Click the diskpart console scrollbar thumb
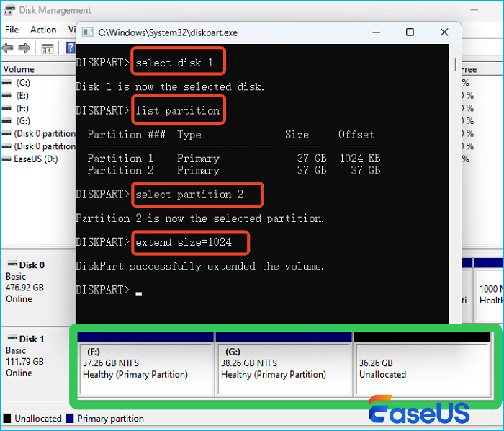Viewport: 504px width, 431px height. (x=456, y=64)
